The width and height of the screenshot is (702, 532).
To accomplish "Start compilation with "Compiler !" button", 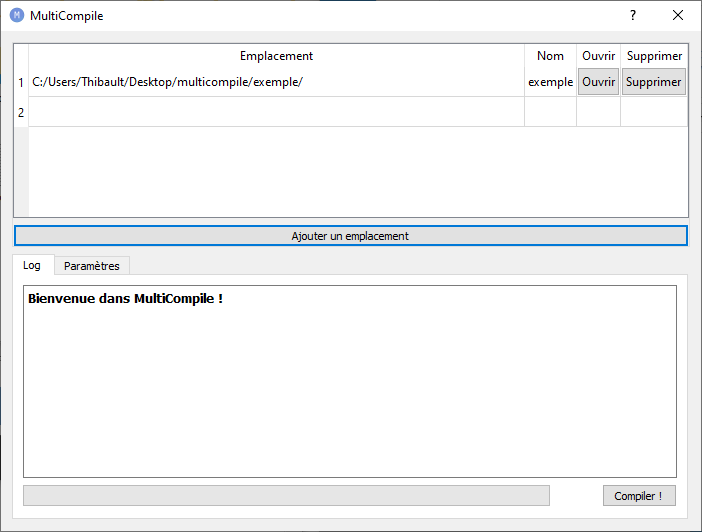I will pyautogui.click(x=638, y=496).
